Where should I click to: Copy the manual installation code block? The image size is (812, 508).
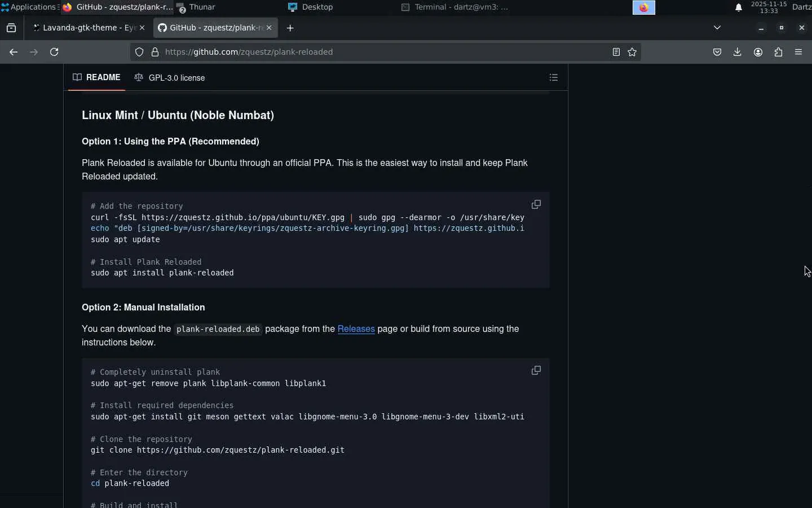[536, 370]
